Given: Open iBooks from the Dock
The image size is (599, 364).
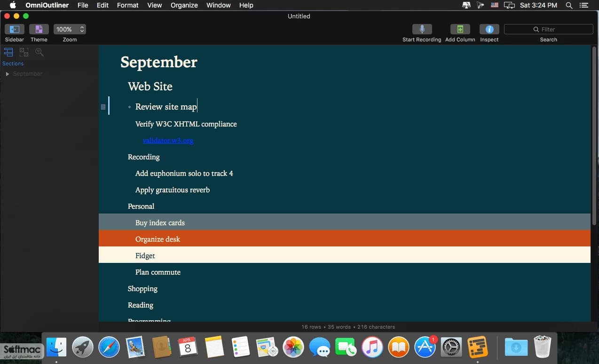Looking at the screenshot, I should click(399, 348).
